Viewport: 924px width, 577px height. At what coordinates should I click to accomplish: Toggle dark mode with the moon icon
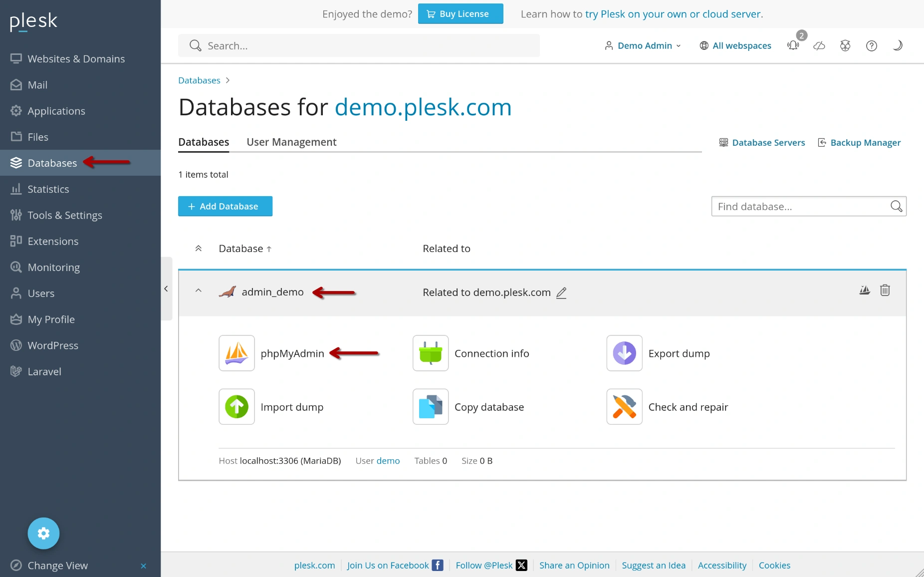898,46
